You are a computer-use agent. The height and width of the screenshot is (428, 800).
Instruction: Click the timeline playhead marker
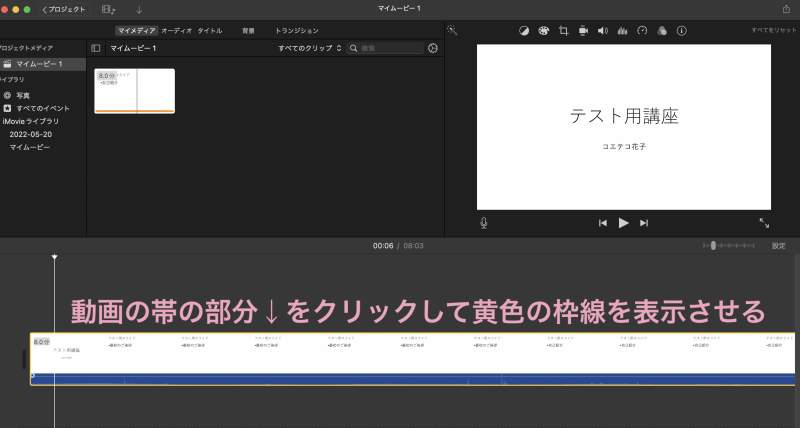(55, 257)
